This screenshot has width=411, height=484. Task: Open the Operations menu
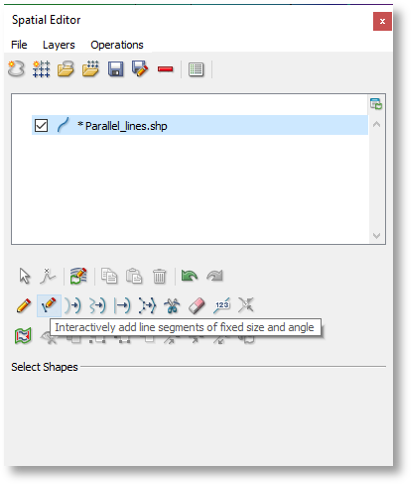point(117,45)
